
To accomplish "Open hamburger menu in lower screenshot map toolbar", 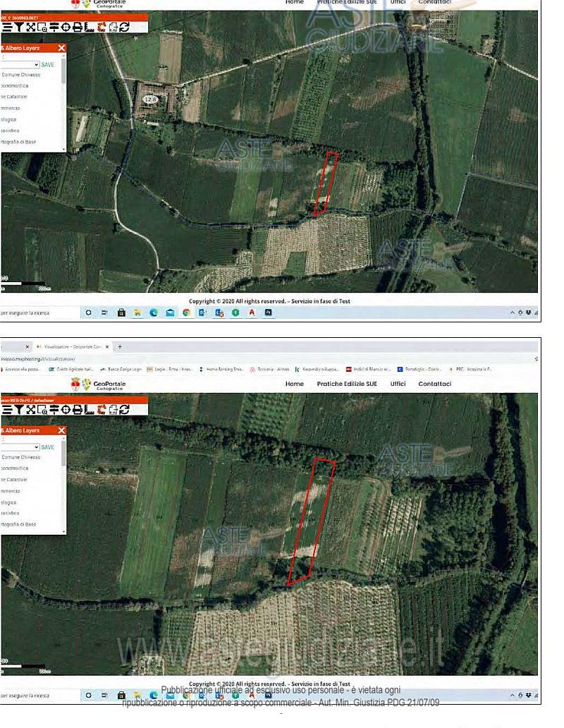I will coord(6,409).
